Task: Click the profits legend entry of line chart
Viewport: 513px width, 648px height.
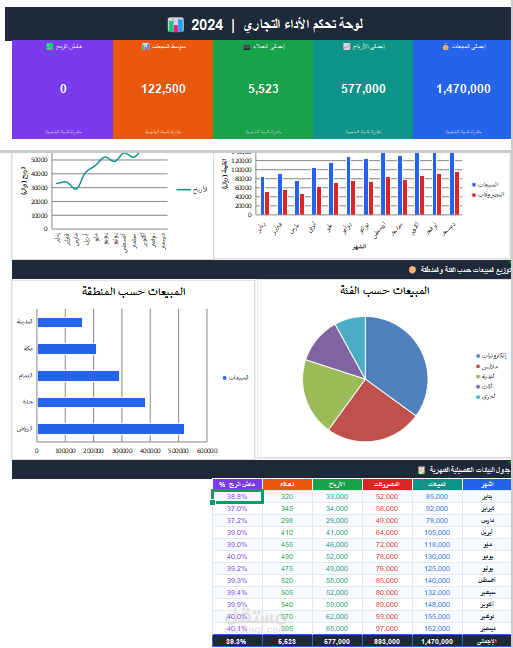Action: pyautogui.click(x=192, y=190)
